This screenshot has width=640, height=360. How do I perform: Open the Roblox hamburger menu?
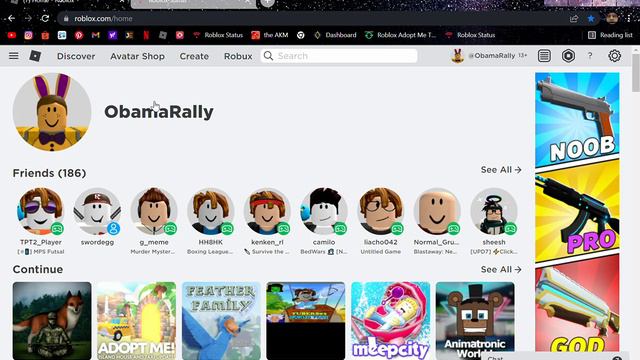(13, 56)
